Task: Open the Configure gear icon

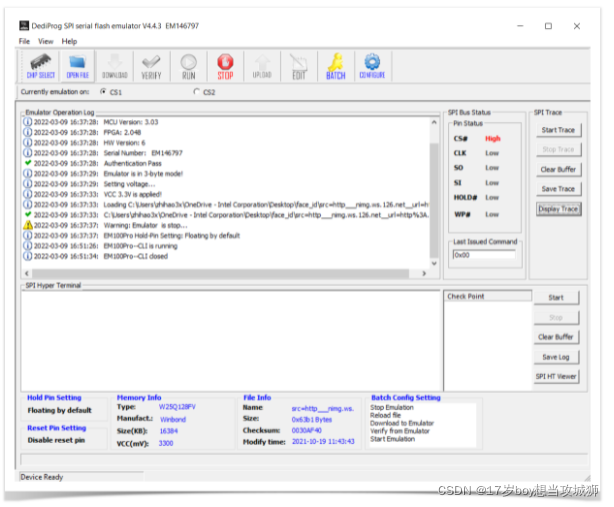Action: [372, 66]
